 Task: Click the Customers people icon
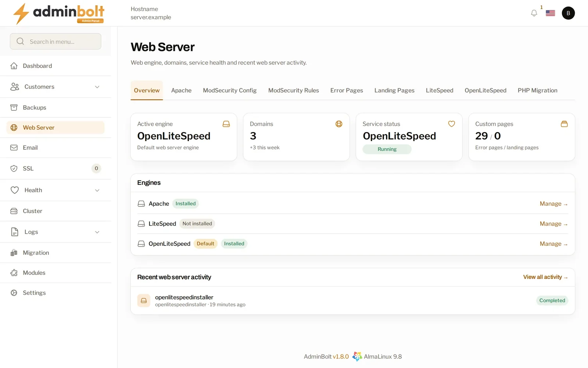[x=15, y=87]
